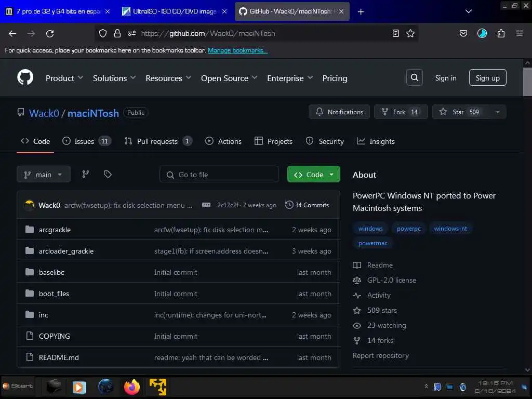Image resolution: width=532 pixels, height=399 pixels.
Task: Open the GitHub search icon button
Action: point(414,78)
